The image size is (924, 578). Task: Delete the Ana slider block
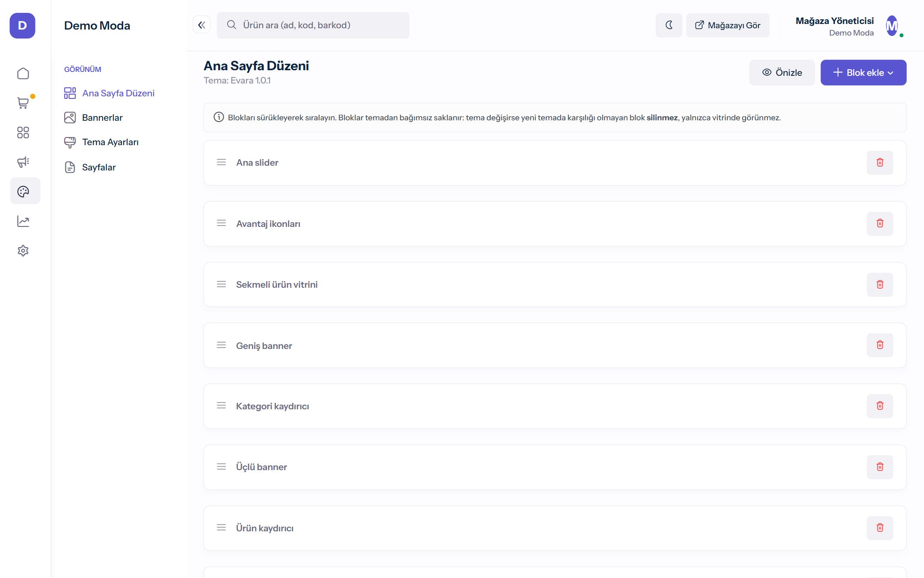[x=880, y=163]
